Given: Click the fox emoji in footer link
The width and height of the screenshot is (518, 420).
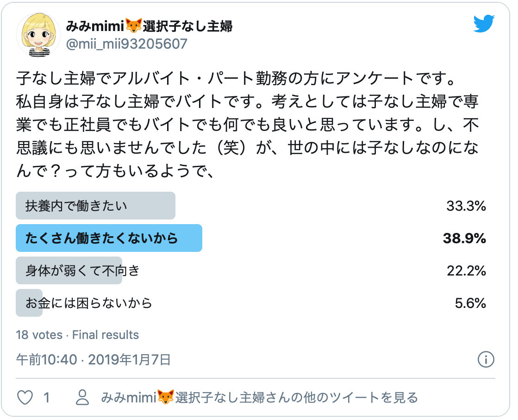Looking at the screenshot, I should [166, 397].
